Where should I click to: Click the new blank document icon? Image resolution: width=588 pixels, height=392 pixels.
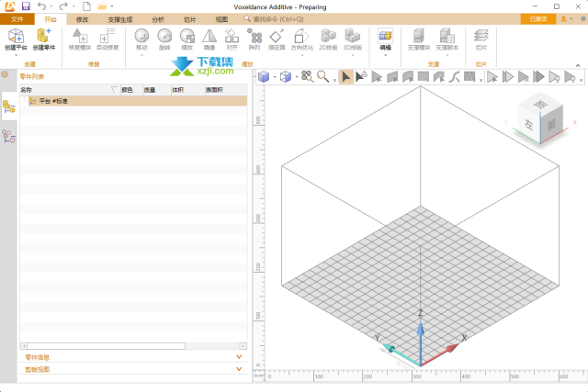coord(86,6)
